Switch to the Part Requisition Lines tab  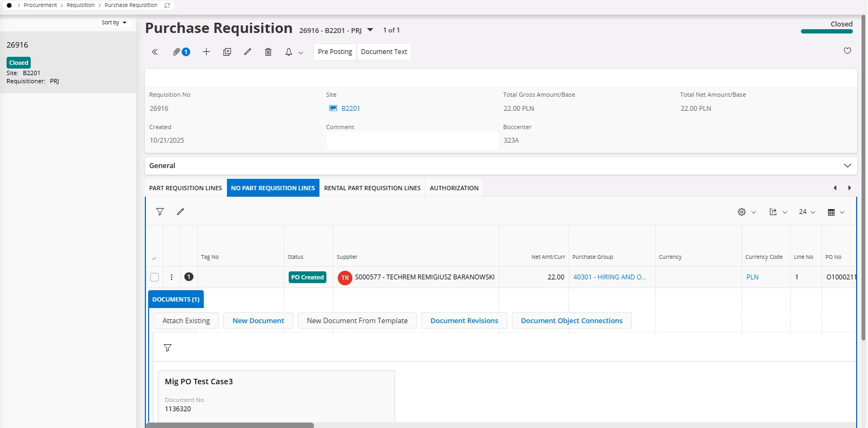click(x=185, y=188)
